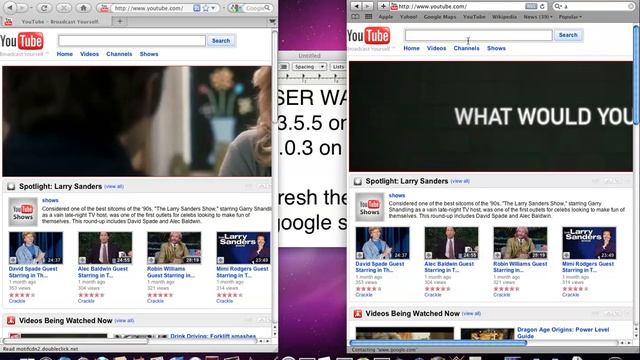Click Firefox forward arrow button

(x=22, y=7)
